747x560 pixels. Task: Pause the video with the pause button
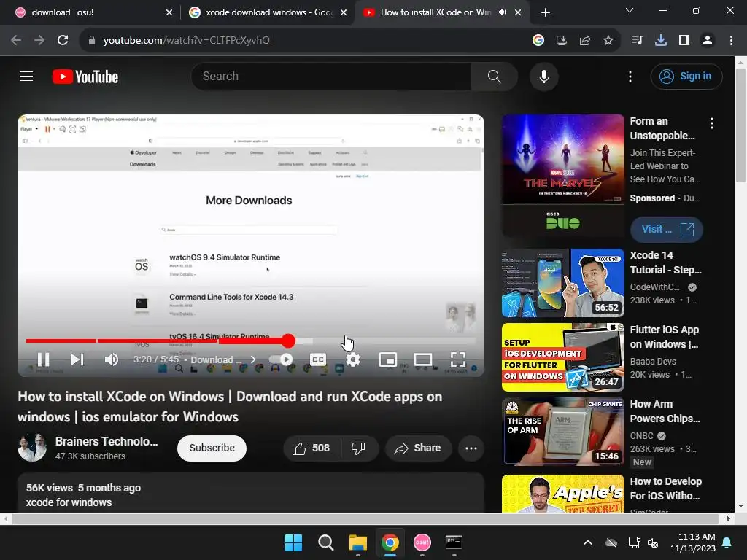point(43,359)
